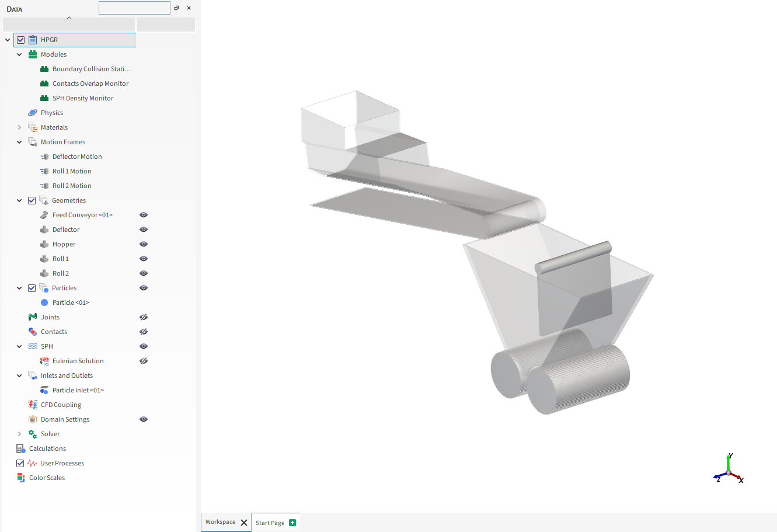Select the Inlets and Outlets label
777x532 pixels.
pos(67,375)
